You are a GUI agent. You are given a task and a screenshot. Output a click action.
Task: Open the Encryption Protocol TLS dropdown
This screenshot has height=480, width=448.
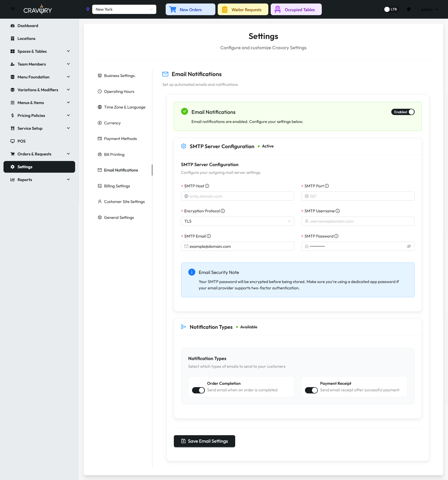[238, 221]
